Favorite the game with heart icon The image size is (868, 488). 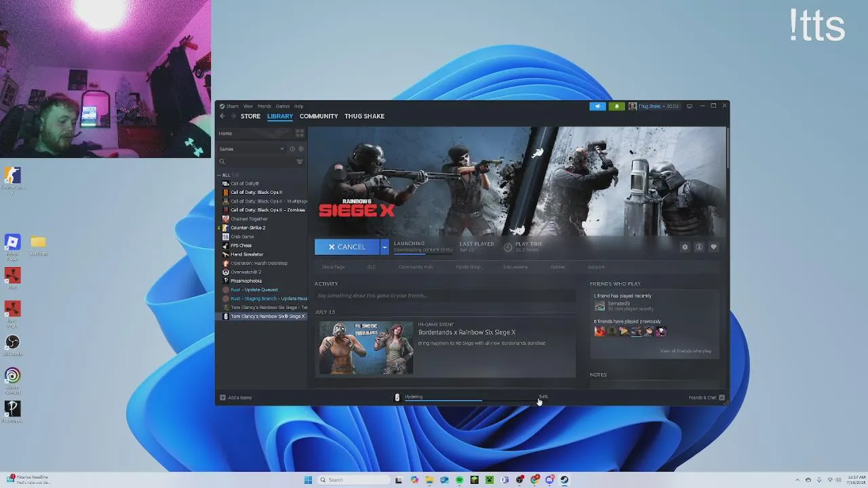713,247
